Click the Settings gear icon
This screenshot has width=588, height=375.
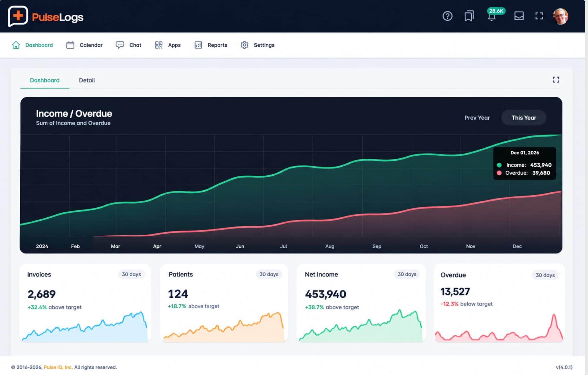point(245,45)
